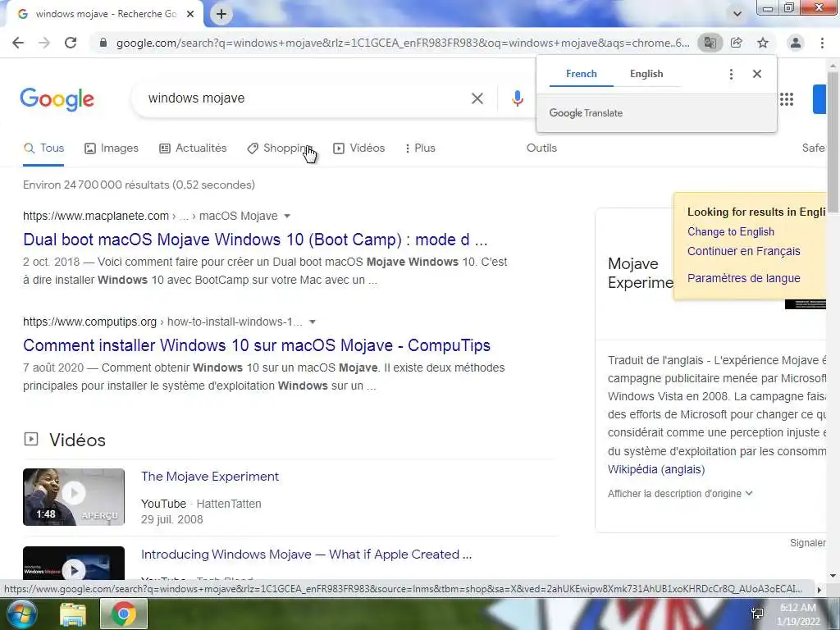
Task: Click the Google logo
Action: coord(57,99)
